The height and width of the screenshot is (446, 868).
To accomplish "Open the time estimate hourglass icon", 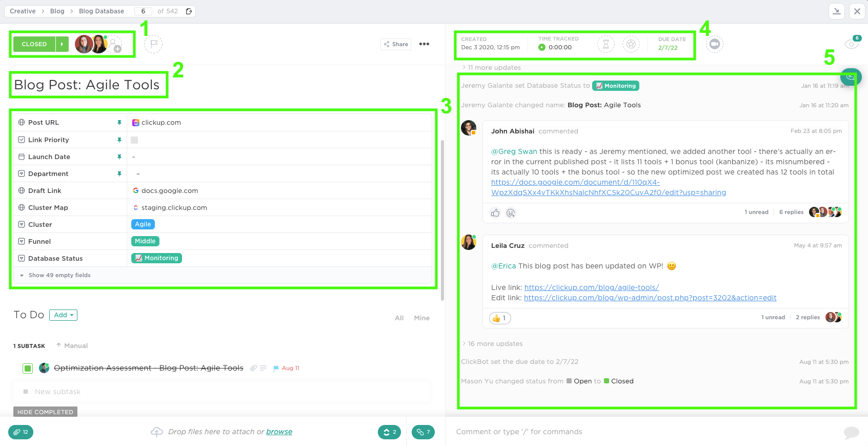I will pyautogui.click(x=605, y=44).
